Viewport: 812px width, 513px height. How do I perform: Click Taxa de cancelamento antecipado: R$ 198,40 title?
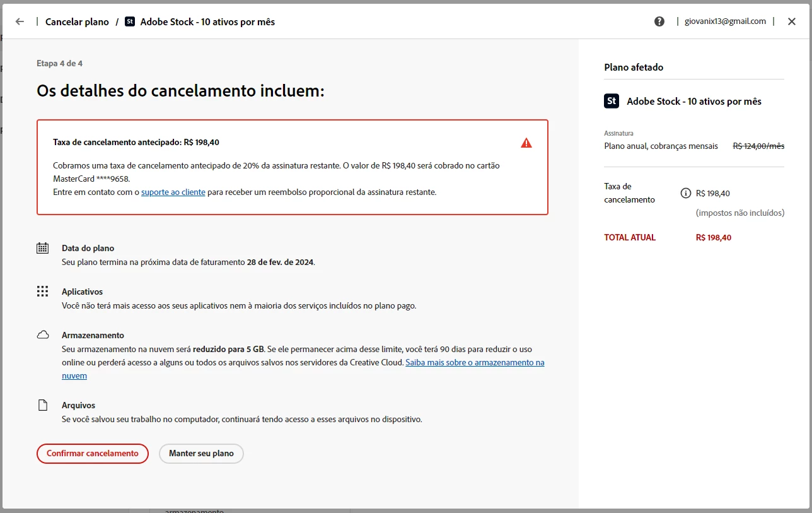point(136,143)
